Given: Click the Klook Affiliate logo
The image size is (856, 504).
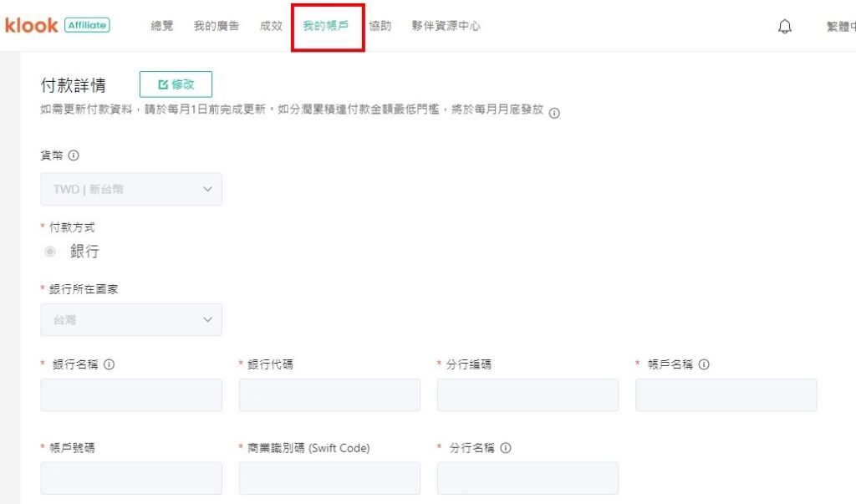Looking at the screenshot, I should tap(57, 25).
